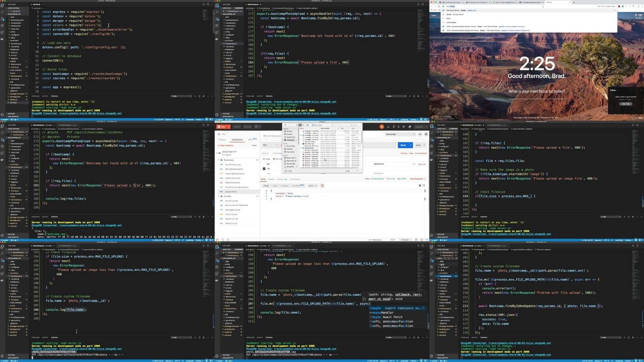Open Postman notifications bell icon
The width and height of the screenshot is (644, 362).
pyautogui.click(x=398, y=126)
